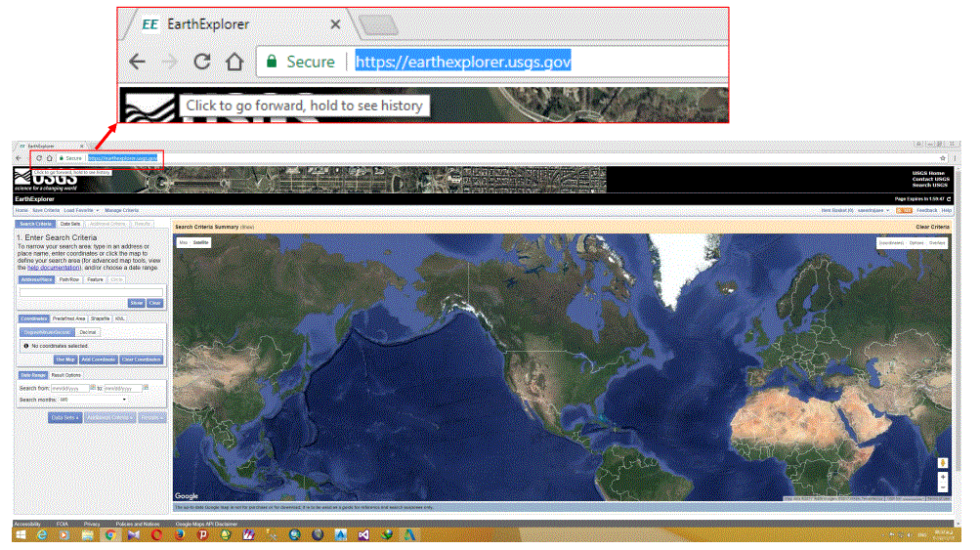Click the Clear Coordinates button
This screenshot has height=550, width=980.
[x=142, y=360]
